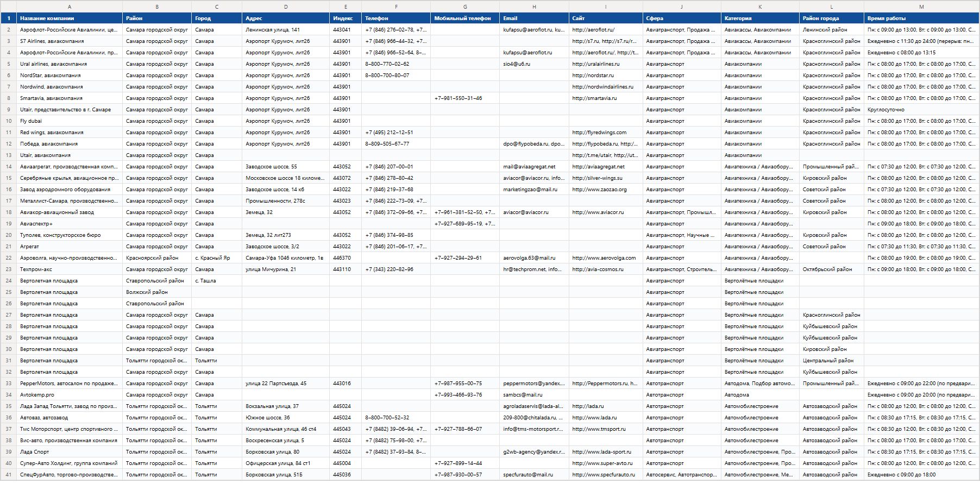Select the 'Октябрьский район' city district cell

(x=831, y=269)
